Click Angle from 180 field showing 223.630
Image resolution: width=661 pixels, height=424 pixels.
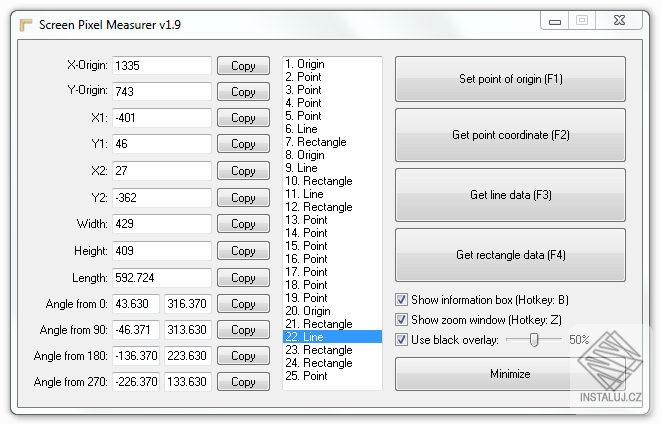(x=188, y=356)
